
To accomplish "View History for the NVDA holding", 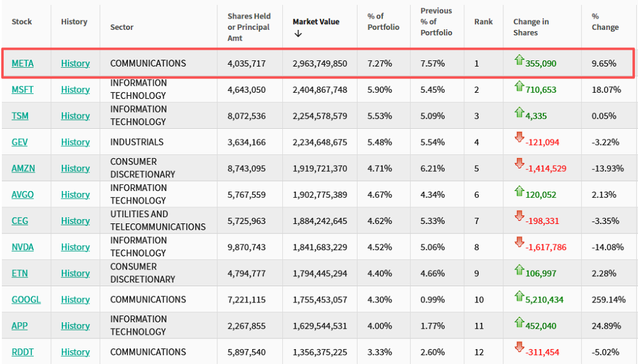I will coord(75,247).
